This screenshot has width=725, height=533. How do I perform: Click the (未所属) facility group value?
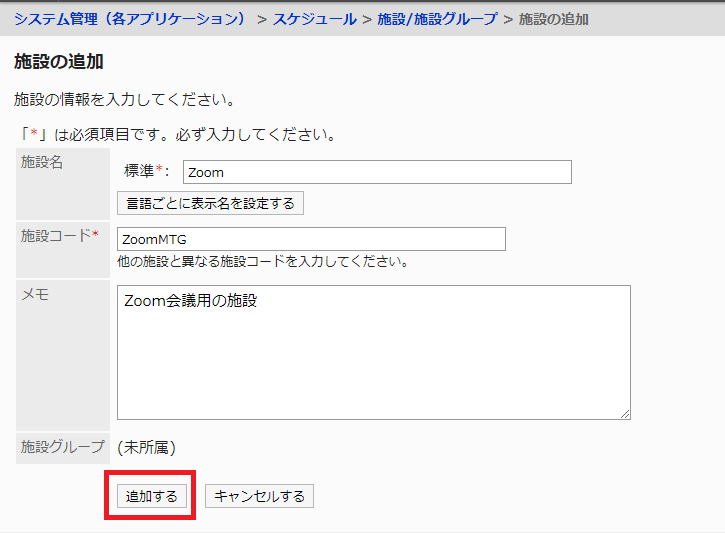pos(146,448)
